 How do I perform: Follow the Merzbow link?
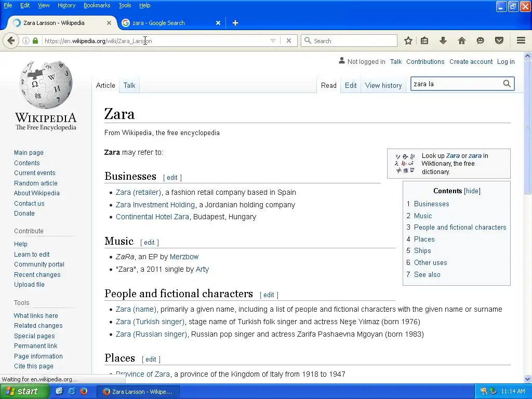point(184,257)
